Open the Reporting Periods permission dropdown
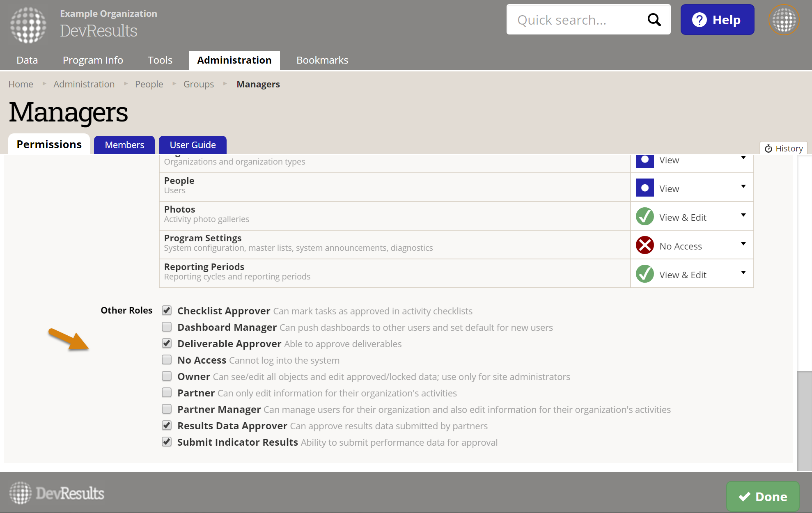 (743, 273)
